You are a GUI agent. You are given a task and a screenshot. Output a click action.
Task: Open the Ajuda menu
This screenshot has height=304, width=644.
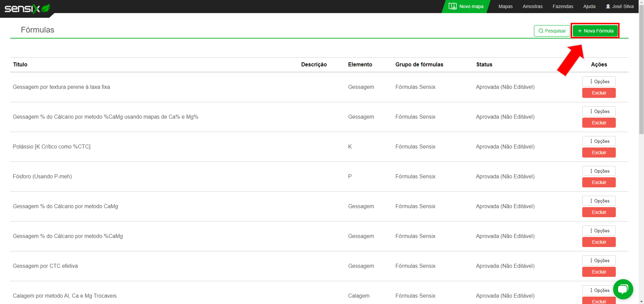point(589,6)
